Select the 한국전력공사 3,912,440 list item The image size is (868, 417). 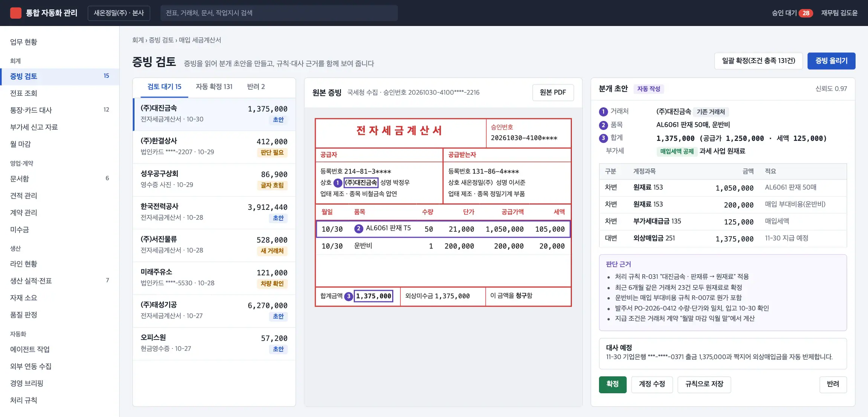214,212
